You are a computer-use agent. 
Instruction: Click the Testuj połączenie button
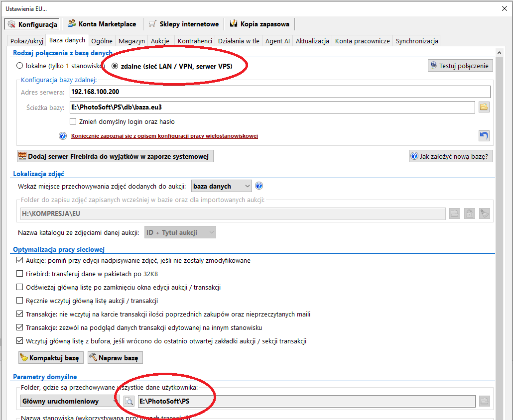click(460, 66)
